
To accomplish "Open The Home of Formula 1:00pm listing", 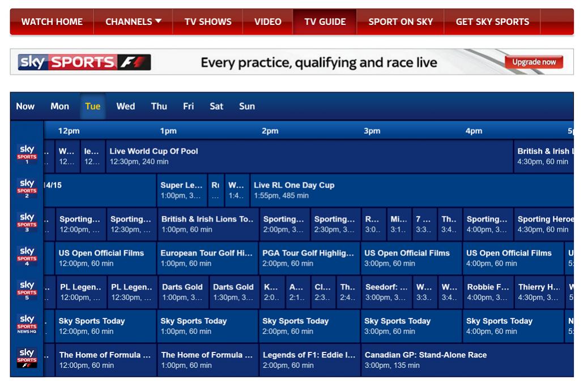I will (x=208, y=360).
